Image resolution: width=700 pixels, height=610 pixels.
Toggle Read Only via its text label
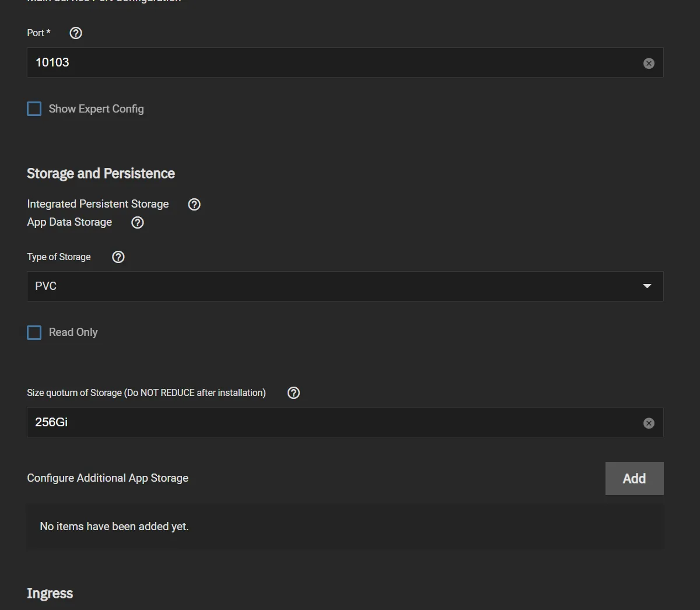73,332
